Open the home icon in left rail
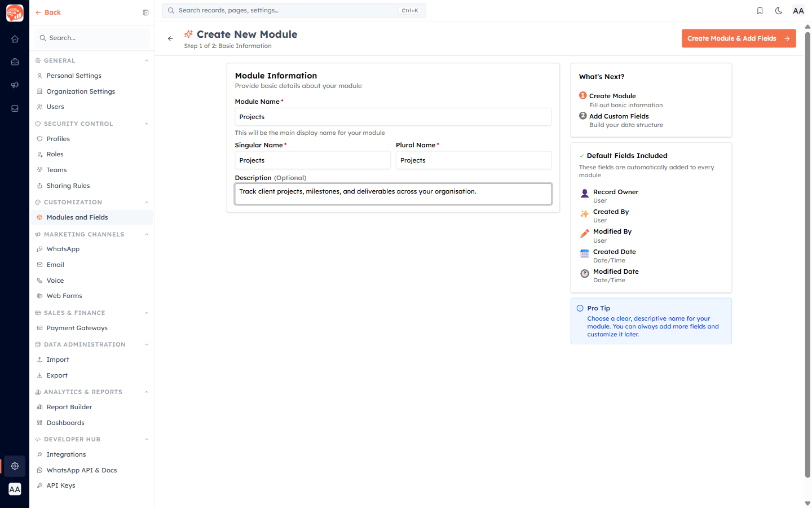The height and width of the screenshot is (508, 812). coord(15,39)
